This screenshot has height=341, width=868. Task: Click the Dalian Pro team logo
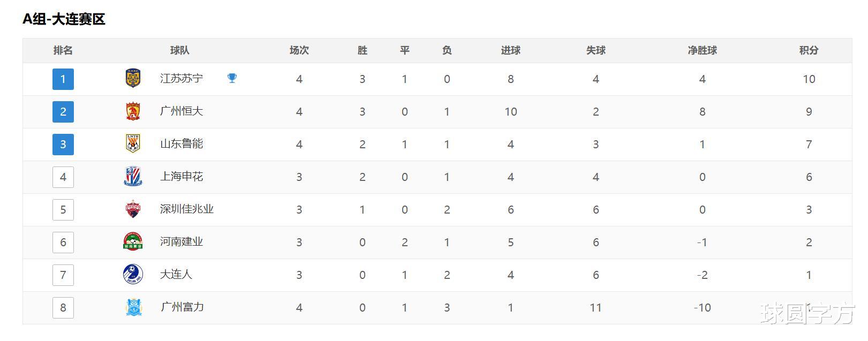133,275
